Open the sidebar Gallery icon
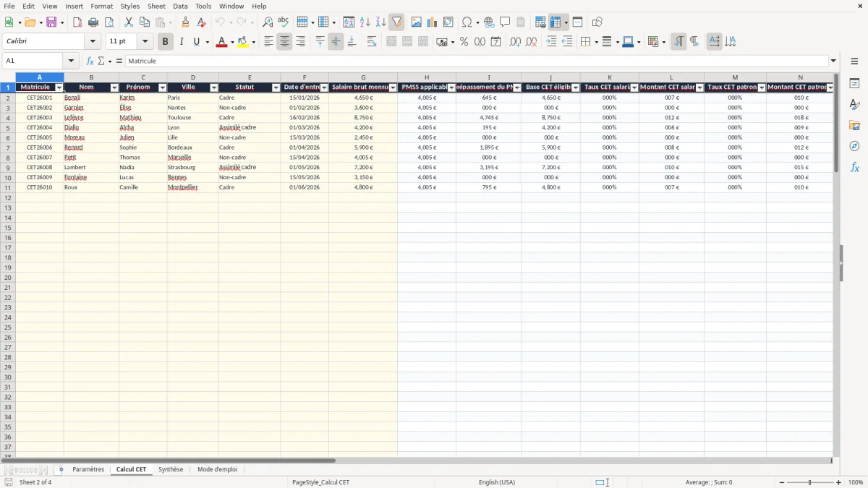868x488 pixels. (854, 125)
